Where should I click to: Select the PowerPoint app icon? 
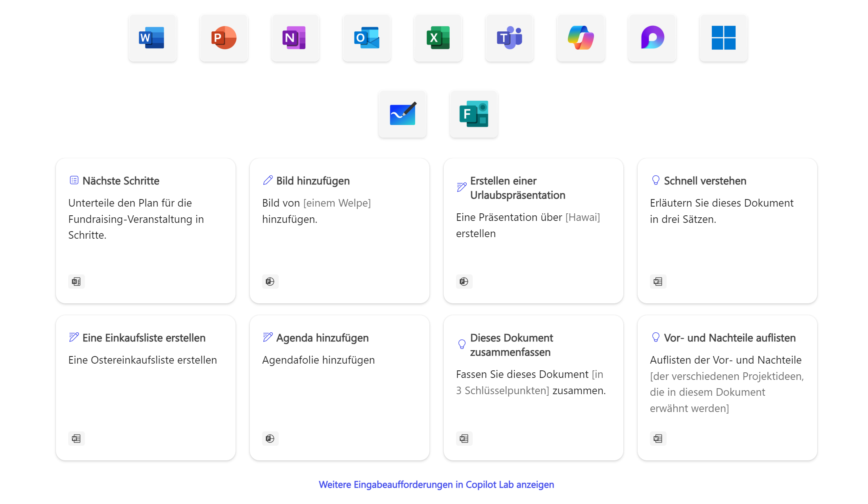click(x=224, y=38)
